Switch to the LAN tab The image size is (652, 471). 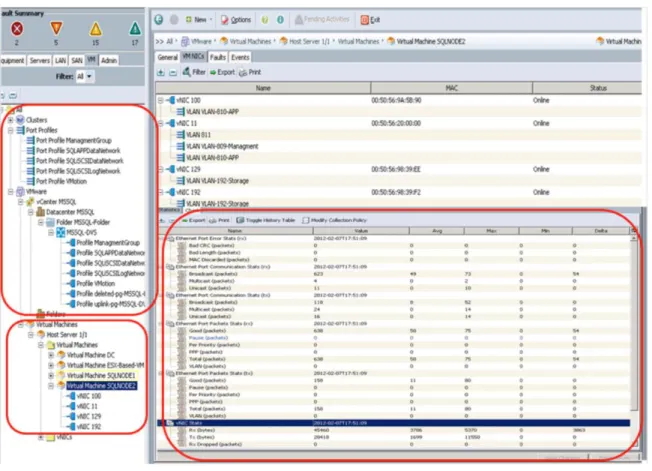60,60
